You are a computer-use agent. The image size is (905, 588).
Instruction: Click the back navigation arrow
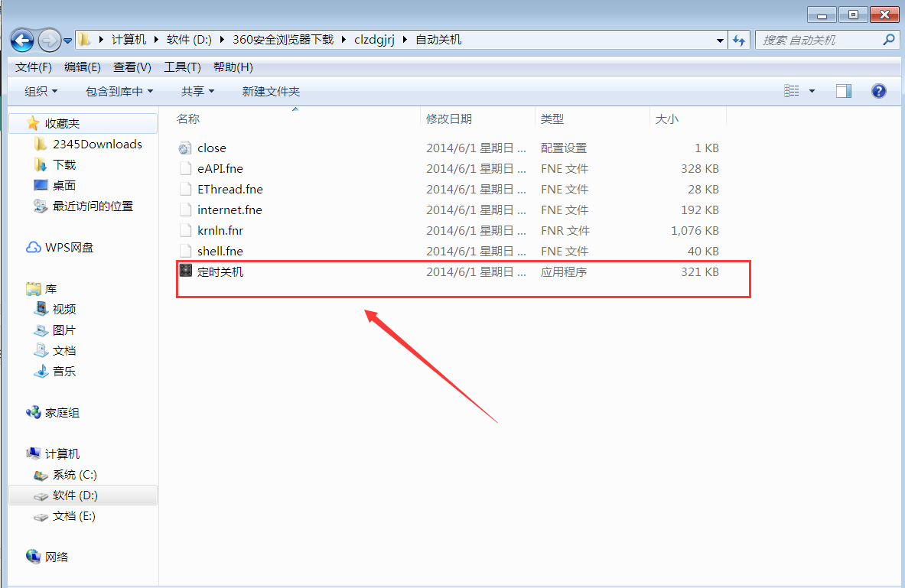click(22, 40)
